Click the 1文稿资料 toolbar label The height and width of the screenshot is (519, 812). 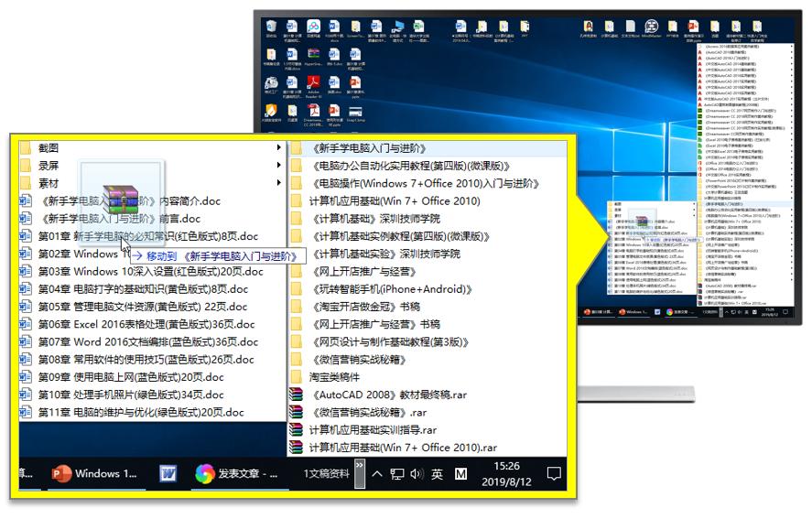pos(326,473)
